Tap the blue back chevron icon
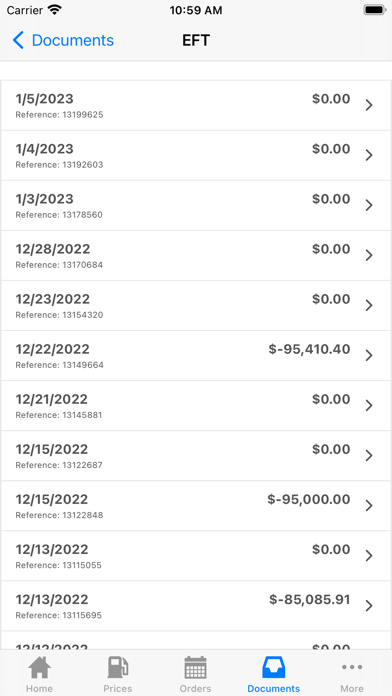The image size is (392, 696). pyautogui.click(x=18, y=40)
